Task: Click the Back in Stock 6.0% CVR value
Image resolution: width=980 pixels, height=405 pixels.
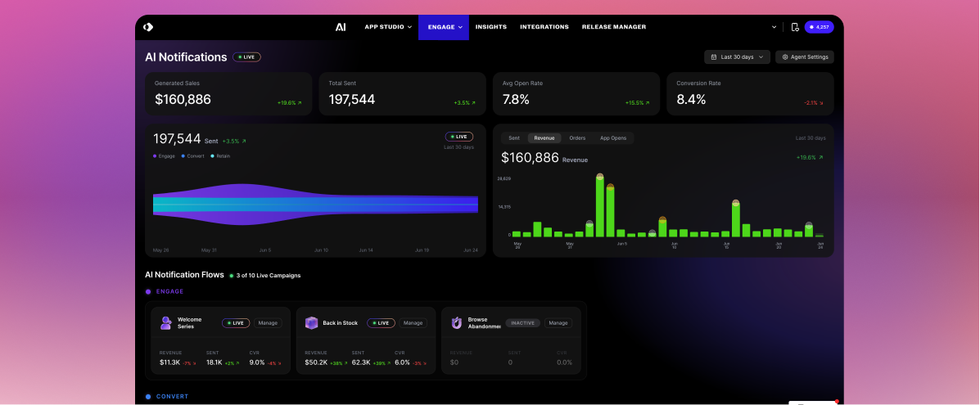Action: (x=402, y=362)
